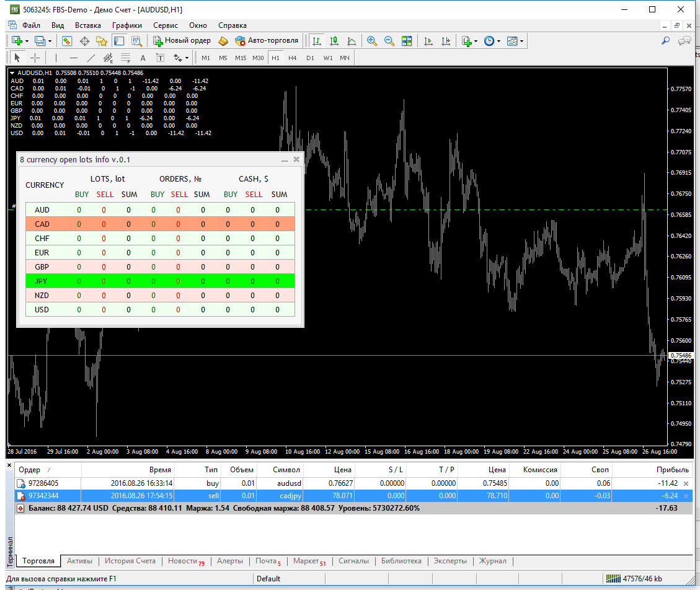Select the Vertical Line tool
The height and width of the screenshot is (590, 700).
tap(56, 58)
